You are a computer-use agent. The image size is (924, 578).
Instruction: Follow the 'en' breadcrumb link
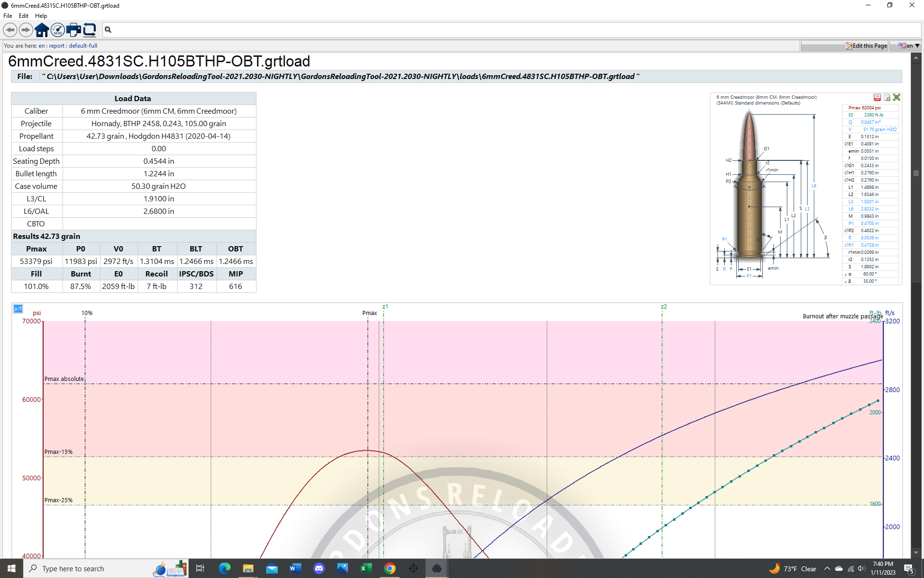tap(42, 46)
